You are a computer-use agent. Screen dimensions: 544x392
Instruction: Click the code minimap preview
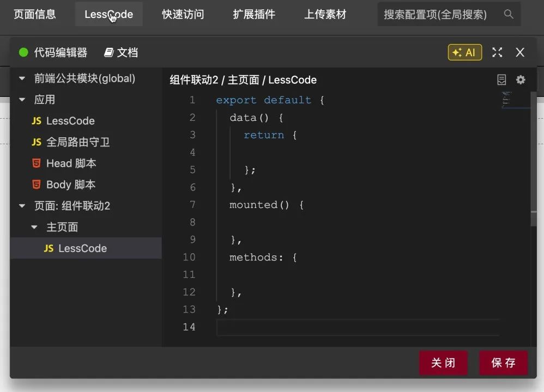(x=507, y=100)
